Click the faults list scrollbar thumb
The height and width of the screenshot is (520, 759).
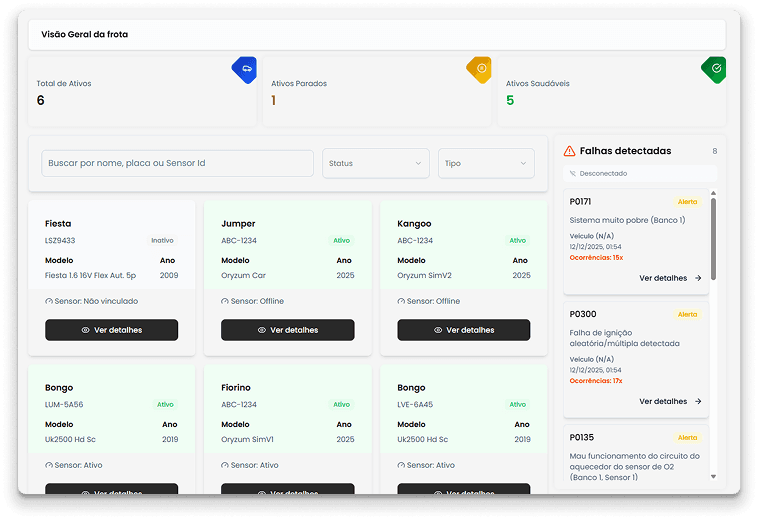pos(713,239)
